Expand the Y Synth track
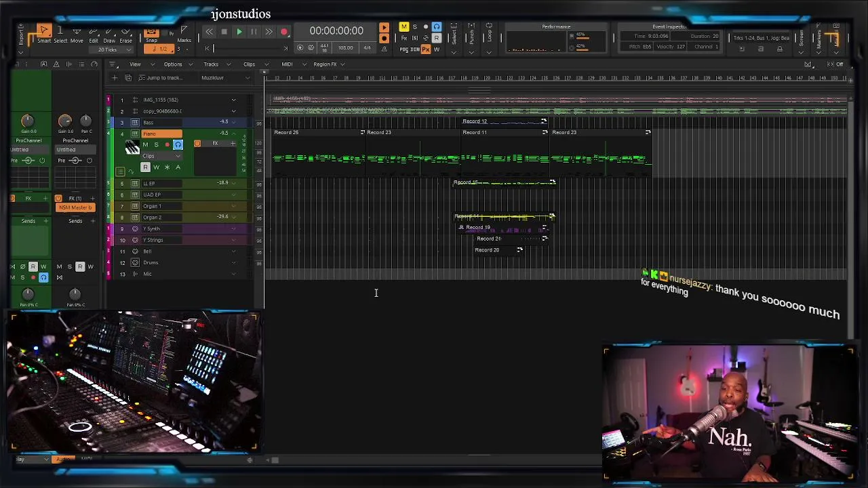 tap(234, 229)
